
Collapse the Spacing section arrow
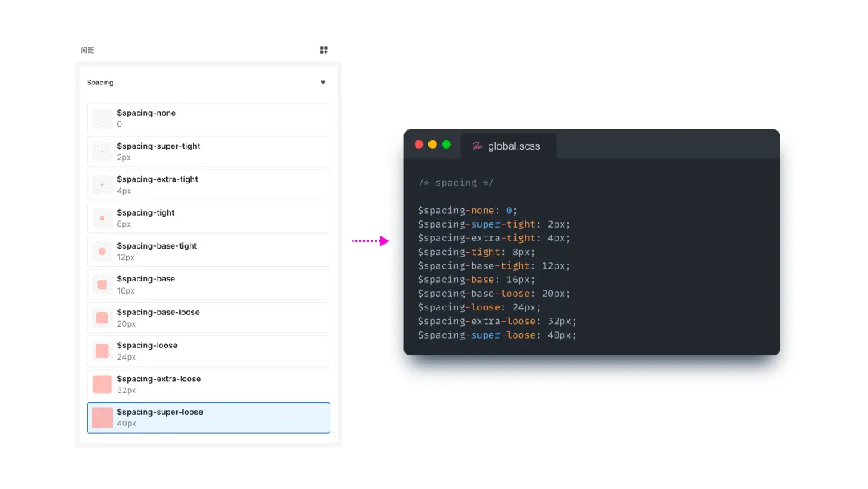click(323, 83)
